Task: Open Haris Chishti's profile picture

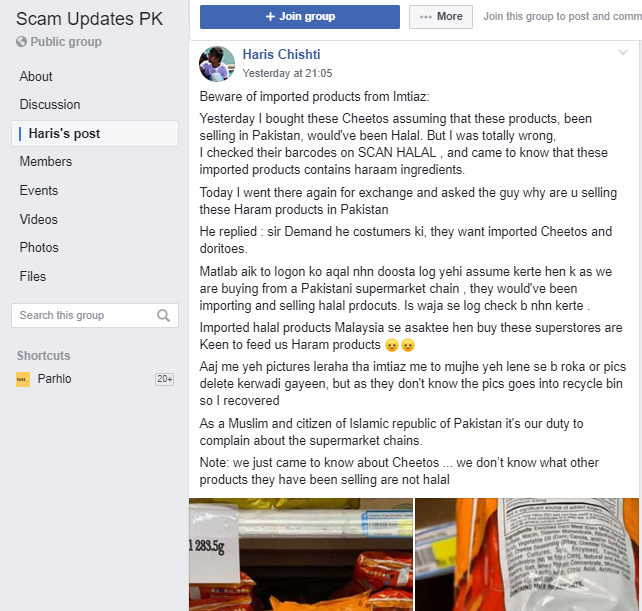Action: pos(217,64)
